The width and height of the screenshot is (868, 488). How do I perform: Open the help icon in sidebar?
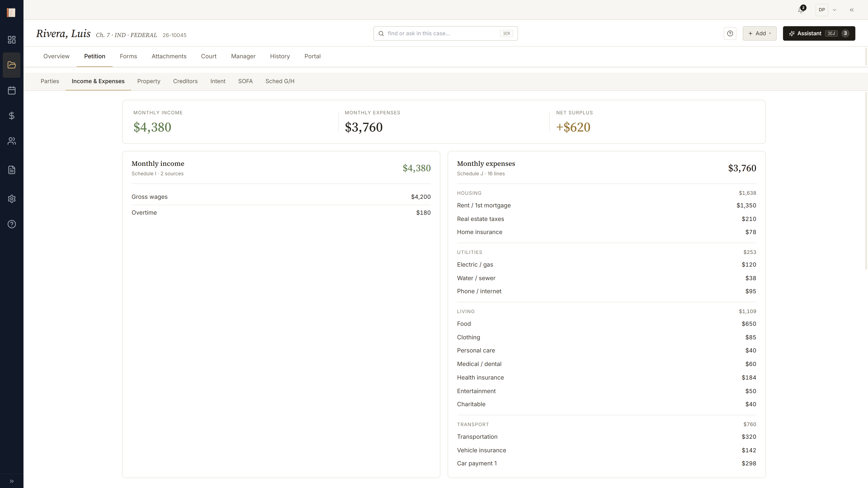coord(12,224)
